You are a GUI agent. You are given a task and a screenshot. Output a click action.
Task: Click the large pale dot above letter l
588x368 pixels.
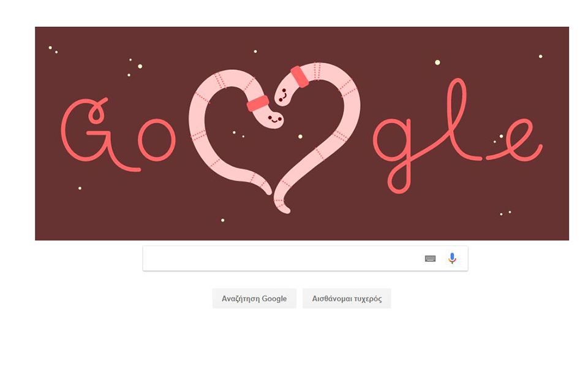click(x=437, y=63)
